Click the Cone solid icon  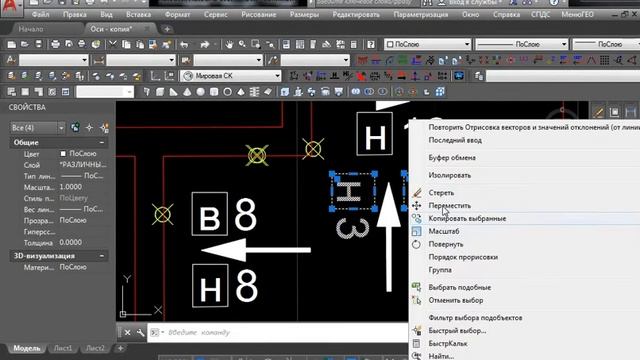[187, 92]
